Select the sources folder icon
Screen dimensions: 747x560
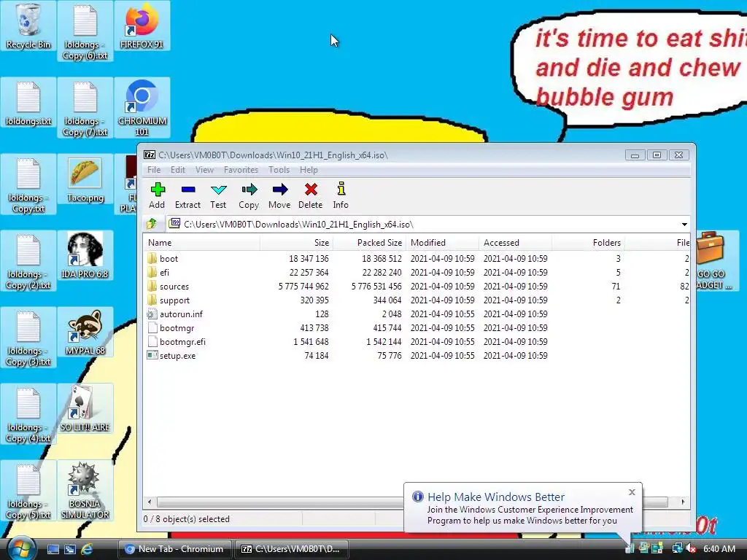[x=152, y=286]
